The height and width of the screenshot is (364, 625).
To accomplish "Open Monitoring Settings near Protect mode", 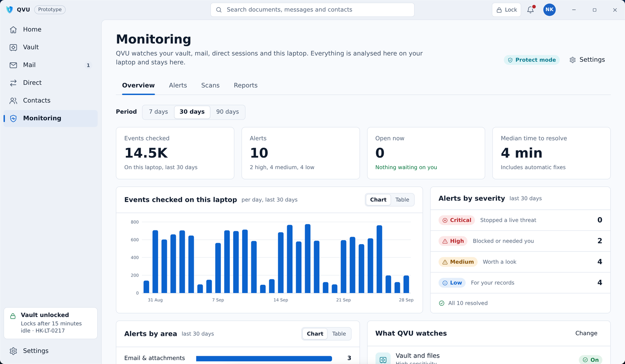I will coord(587,60).
